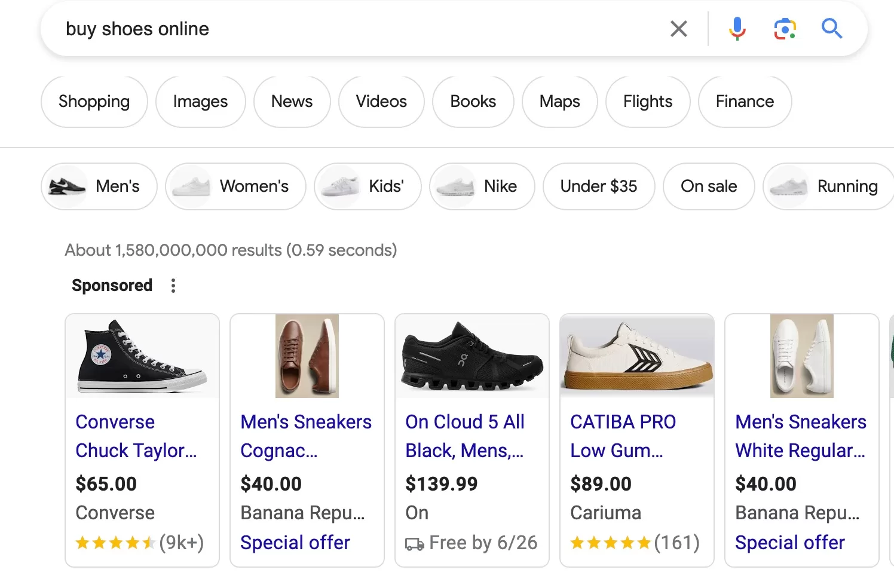894x588 pixels.
Task: Click the 'About 1,580,000,000 results' text
Action: 231,250
